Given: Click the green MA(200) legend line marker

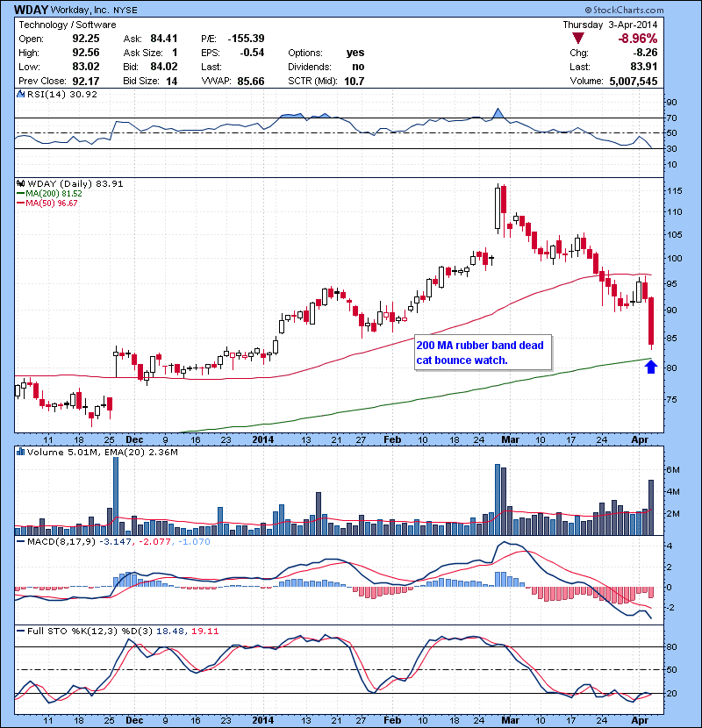Looking at the screenshot, I should 20,194.
